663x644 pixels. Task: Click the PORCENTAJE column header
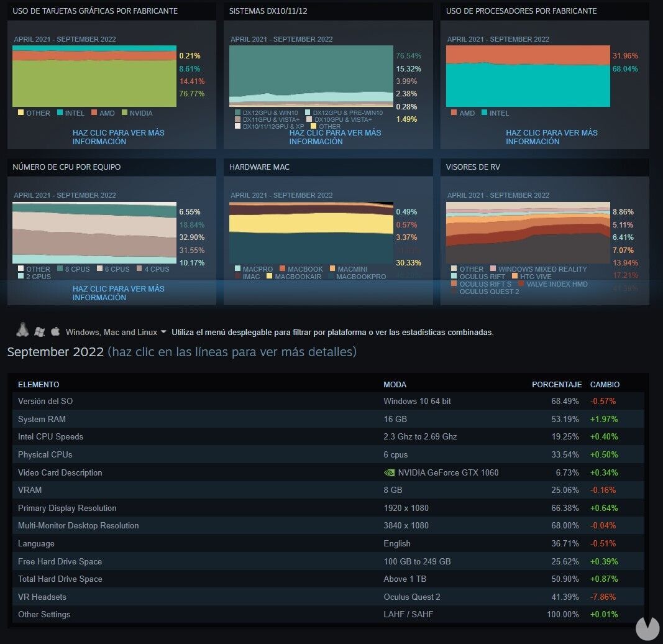point(557,385)
